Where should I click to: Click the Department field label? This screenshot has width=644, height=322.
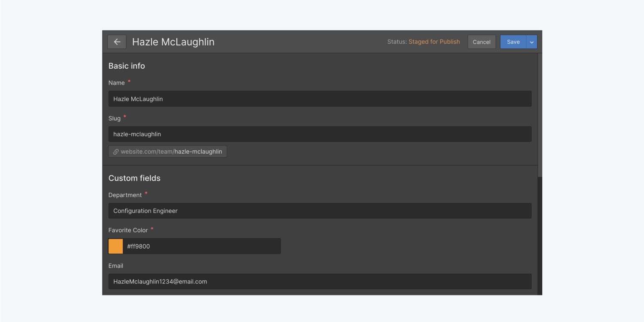(125, 194)
